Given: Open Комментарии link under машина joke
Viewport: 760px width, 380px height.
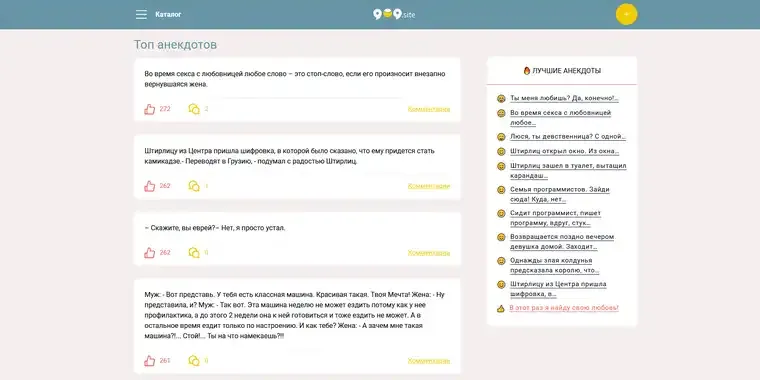Looking at the screenshot, I should click(429, 361).
